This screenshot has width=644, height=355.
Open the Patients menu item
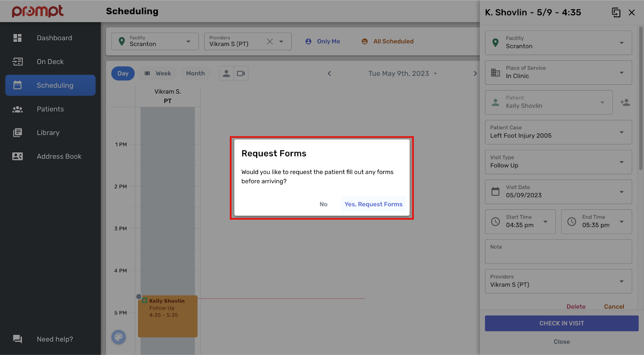[50, 109]
